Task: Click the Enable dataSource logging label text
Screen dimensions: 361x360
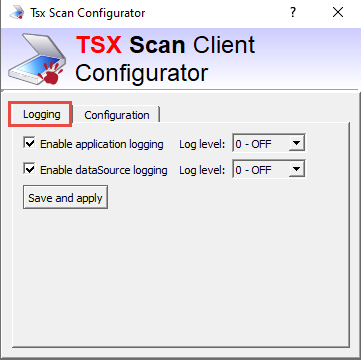Action: point(104,170)
